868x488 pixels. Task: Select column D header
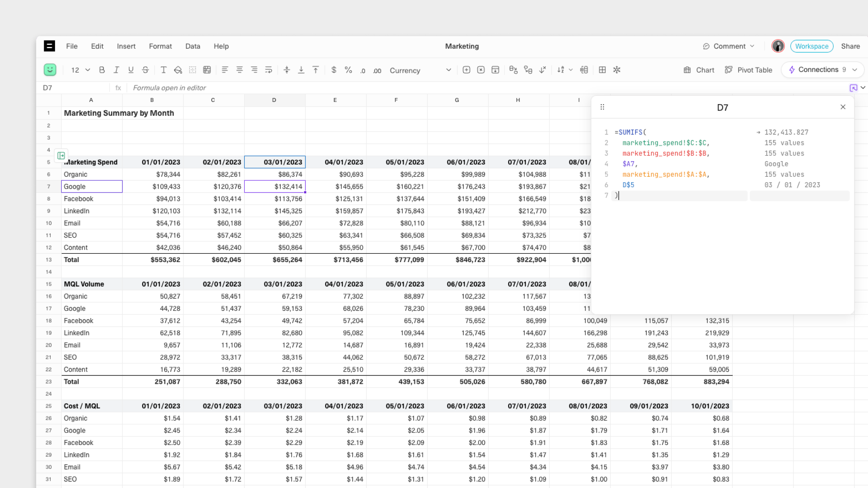click(275, 100)
